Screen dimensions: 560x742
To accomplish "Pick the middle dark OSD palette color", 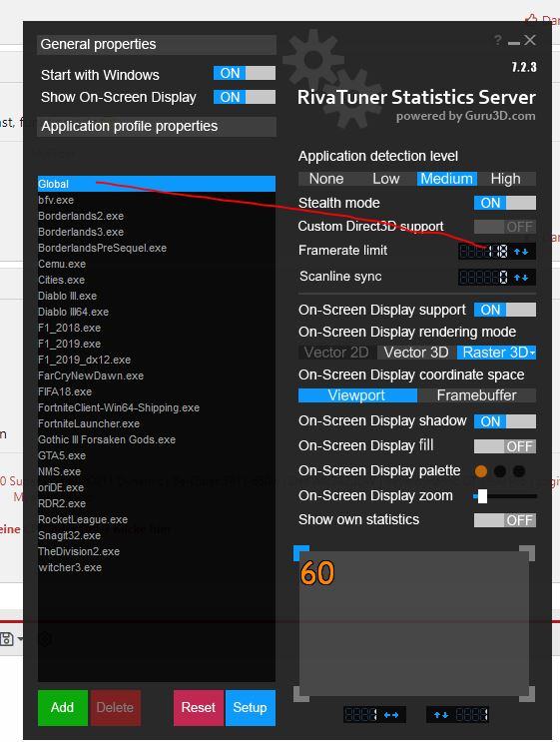I will pos(500,471).
